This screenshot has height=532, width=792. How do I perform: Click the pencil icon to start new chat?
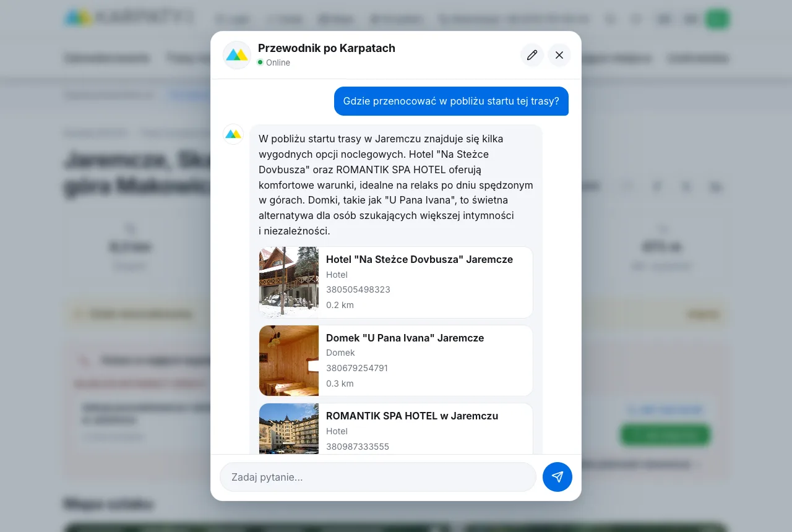tap(532, 55)
